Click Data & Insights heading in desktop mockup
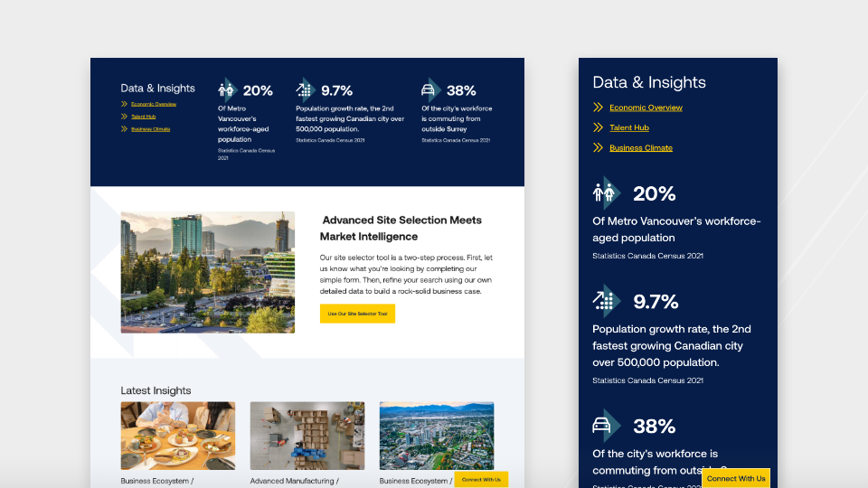This screenshot has height=488, width=868. click(x=157, y=88)
